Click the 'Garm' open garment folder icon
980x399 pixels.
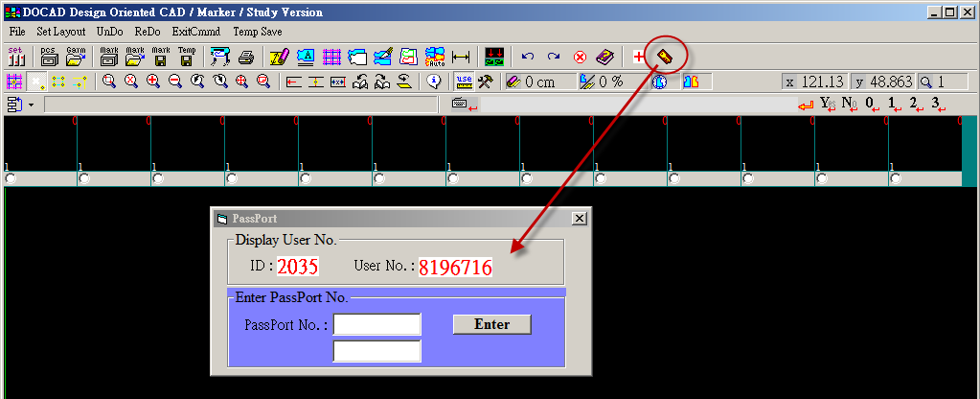click(x=76, y=57)
